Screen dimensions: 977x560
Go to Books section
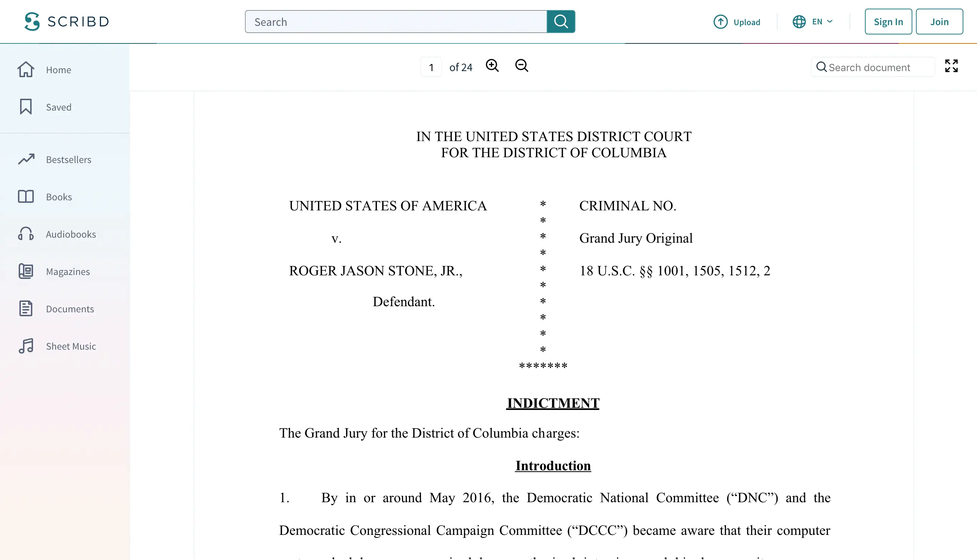[x=59, y=197]
